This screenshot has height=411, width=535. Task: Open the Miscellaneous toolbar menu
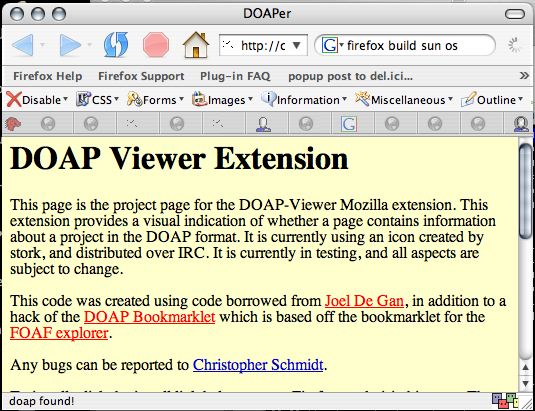coord(404,100)
